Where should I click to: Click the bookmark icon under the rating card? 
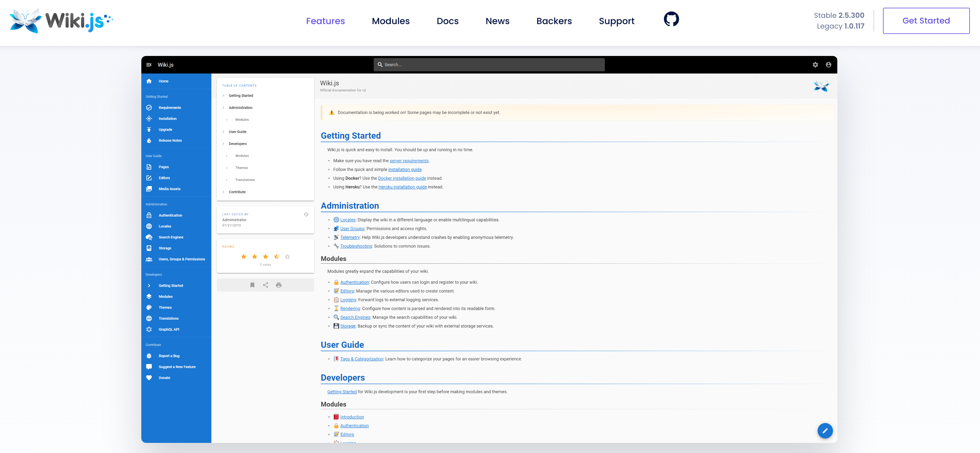tap(252, 285)
